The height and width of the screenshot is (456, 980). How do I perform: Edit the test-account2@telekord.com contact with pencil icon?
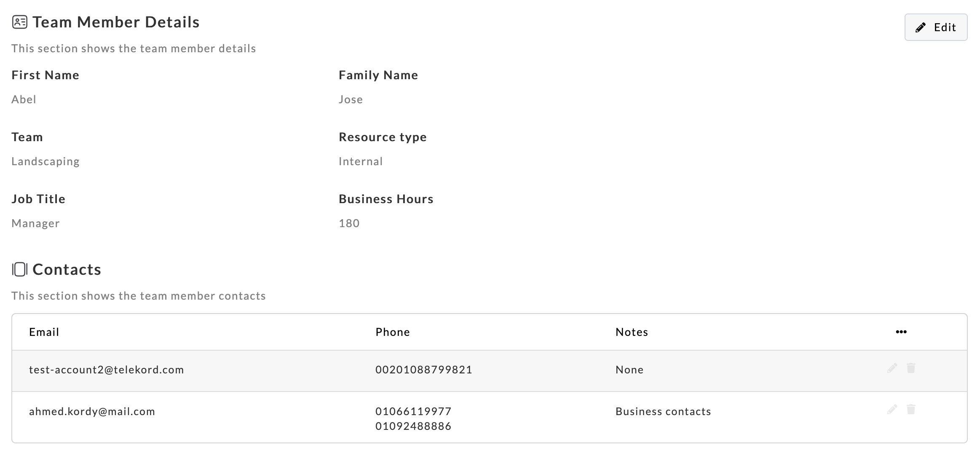(892, 368)
